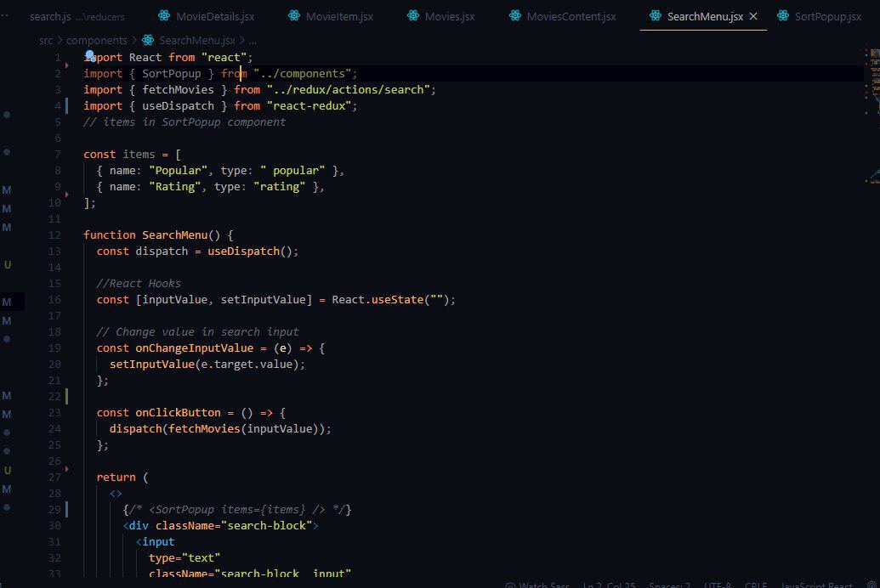This screenshot has height=588, width=880.
Task: Switch to the search.js reducers tab
Action: point(77,16)
